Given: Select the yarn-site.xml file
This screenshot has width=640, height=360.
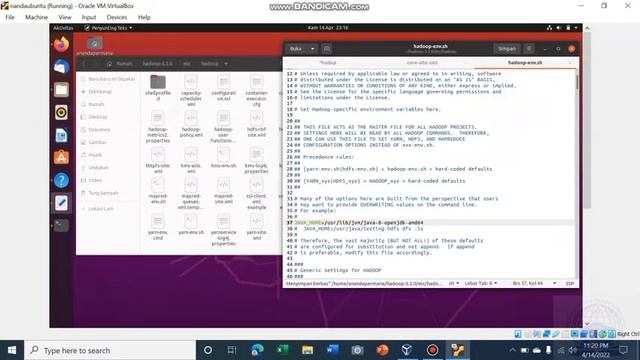Looking at the screenshot, I should [x=256, y=227].
